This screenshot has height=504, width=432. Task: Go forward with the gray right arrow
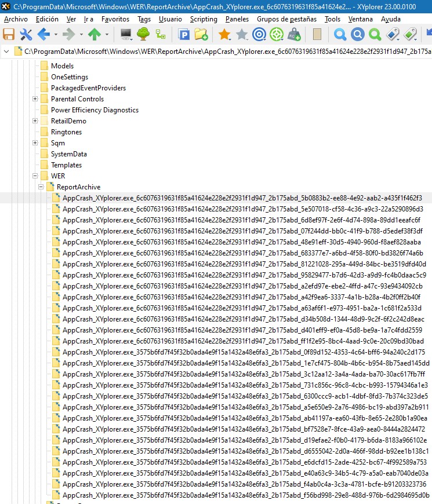click(68, 34)
